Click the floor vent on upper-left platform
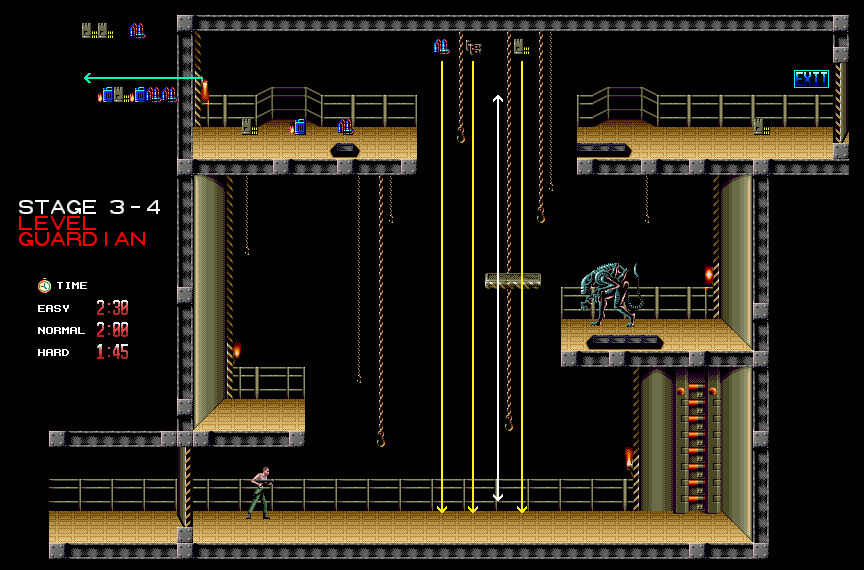Viewport: 864px width, 570px height. (x=345, y=150)
